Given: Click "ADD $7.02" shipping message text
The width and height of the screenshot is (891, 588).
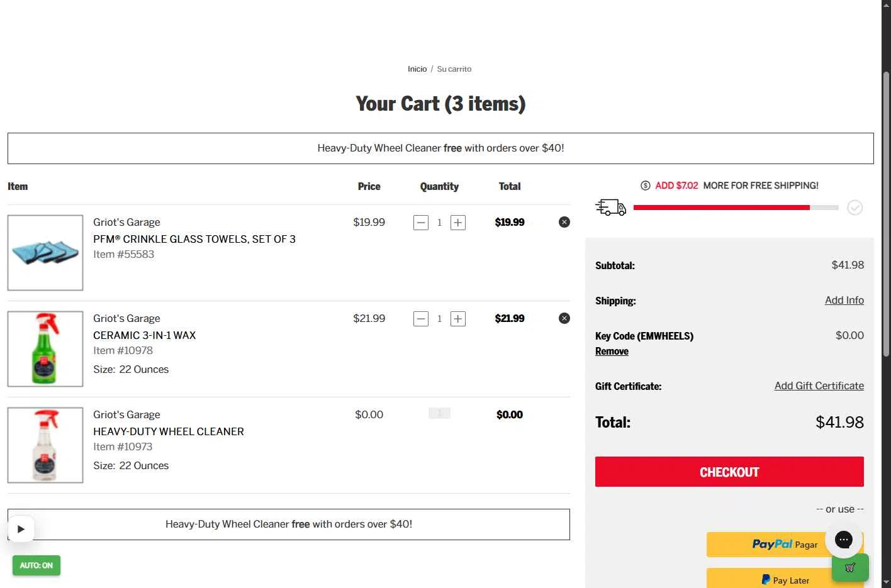Looking at the screenshot, I should (676, 186).
